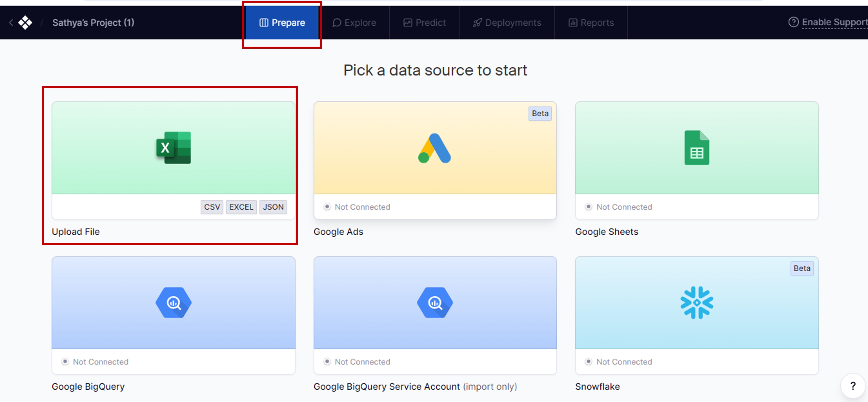868x402 pixels.
Task: Click the Sathya's Project (1) title
Action: click(x=93, y=22)
